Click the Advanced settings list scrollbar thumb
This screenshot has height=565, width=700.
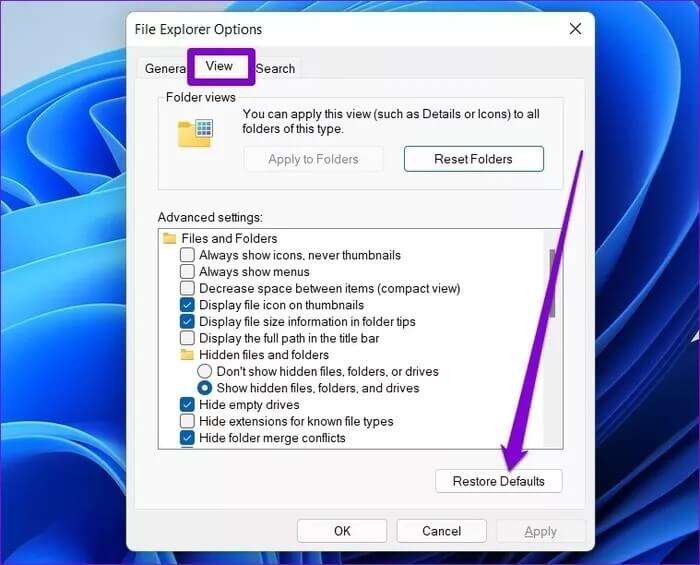553,283
